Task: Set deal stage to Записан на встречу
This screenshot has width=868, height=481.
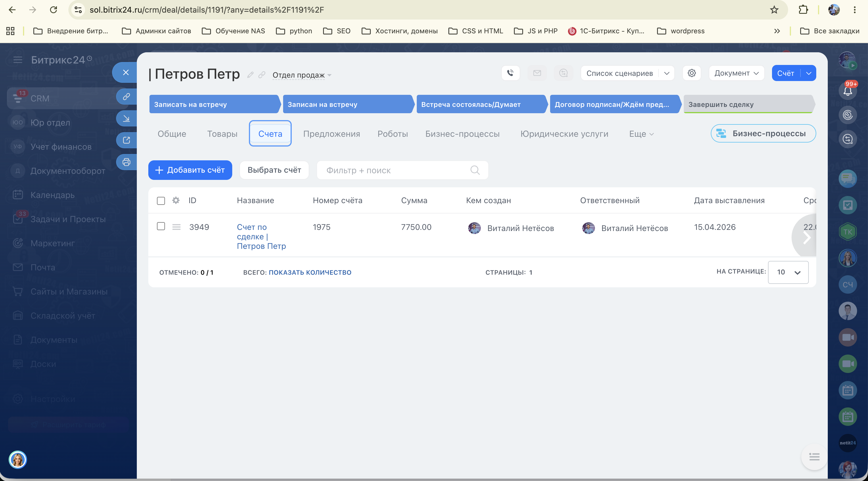Action: 348,104
